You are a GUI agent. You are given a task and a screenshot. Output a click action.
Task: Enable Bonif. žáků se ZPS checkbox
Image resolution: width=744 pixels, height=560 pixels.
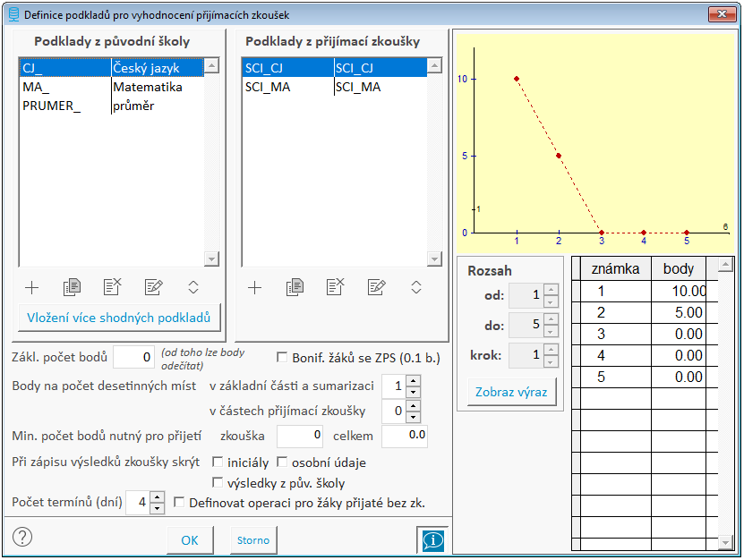(x=282, y=358)
